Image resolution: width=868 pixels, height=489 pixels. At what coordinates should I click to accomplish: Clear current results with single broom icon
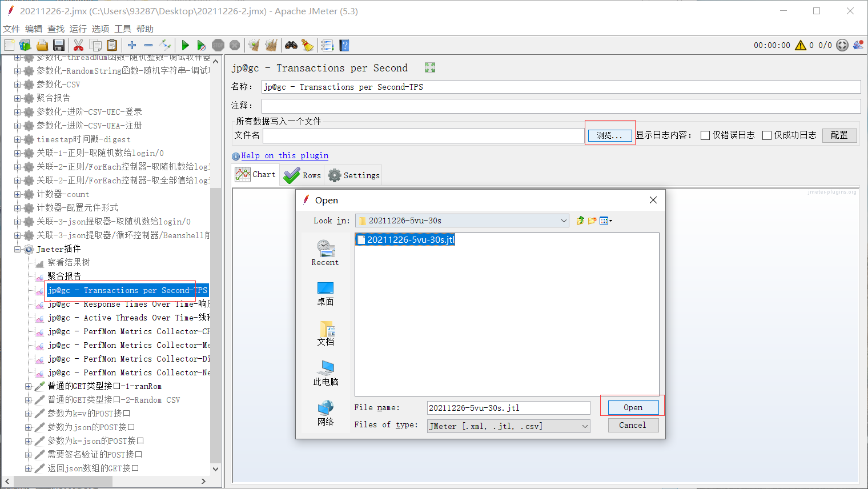254,45
